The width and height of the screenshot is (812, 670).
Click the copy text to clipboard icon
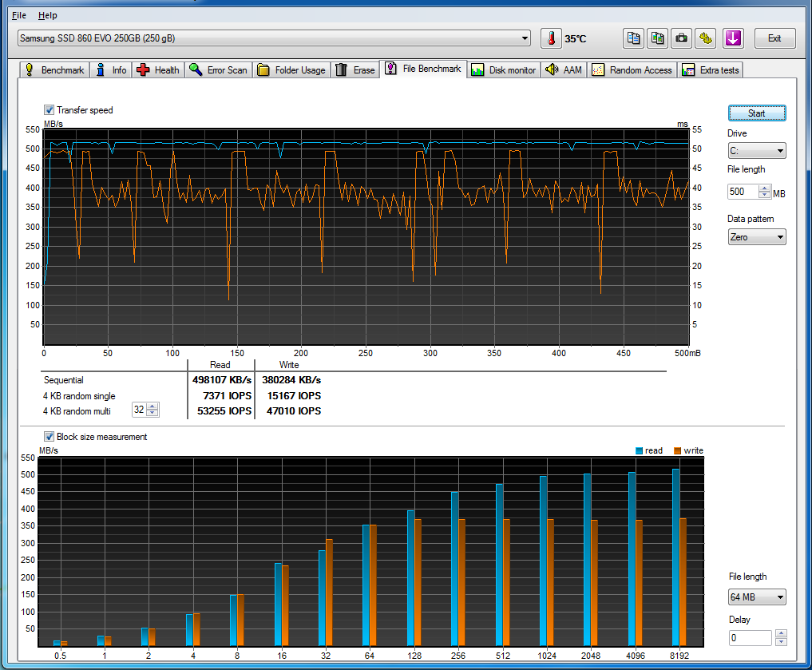(x=633, y=38)
